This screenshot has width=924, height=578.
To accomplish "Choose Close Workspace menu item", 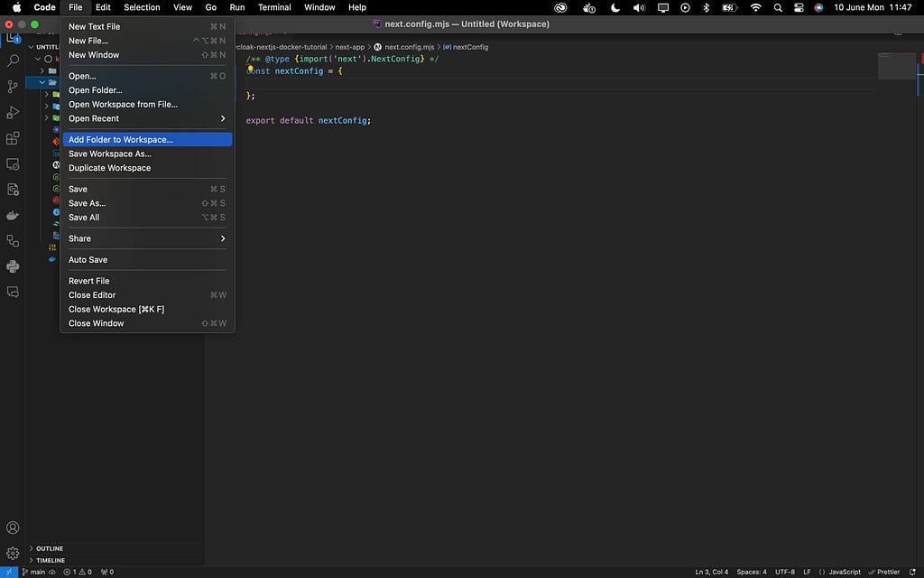I will click(147, 309).
